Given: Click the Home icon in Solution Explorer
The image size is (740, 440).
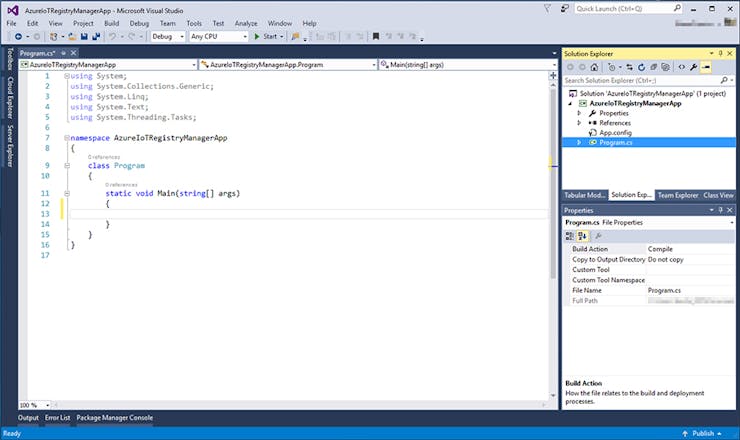Looking at the screenshot, I should click(594, 67).
